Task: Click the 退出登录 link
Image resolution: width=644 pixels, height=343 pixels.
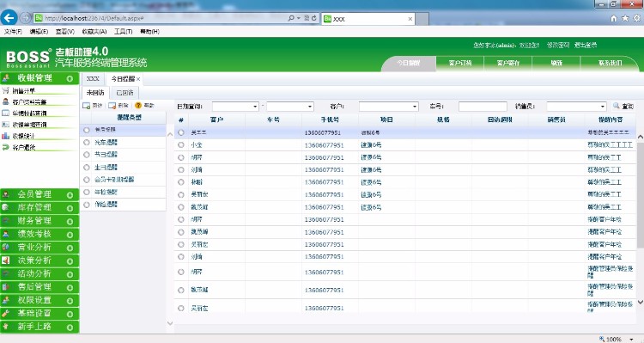Action: (586, 46)
